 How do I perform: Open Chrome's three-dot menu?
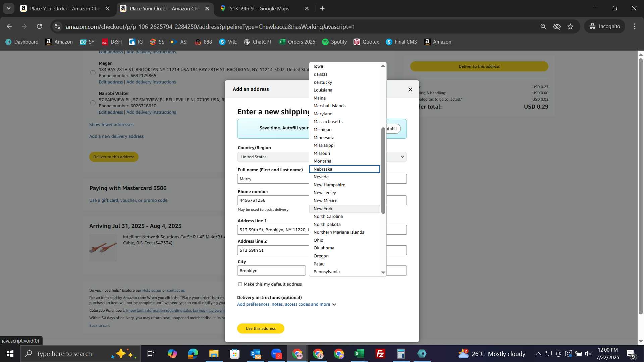635,26
